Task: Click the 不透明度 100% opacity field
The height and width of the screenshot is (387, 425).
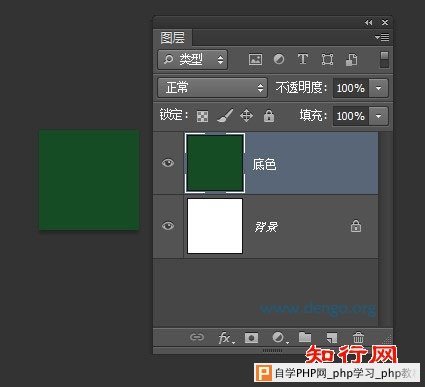Action: click(x=351, y=88)
